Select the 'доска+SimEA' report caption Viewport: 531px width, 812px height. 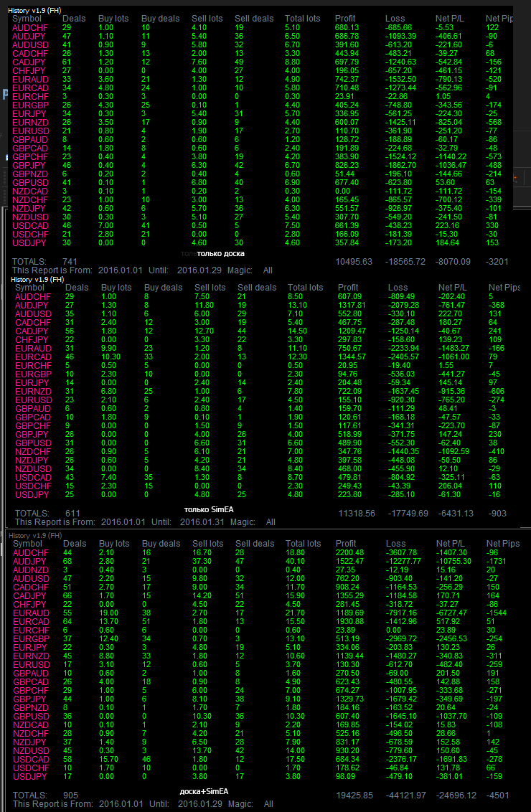tap(204, 790)
